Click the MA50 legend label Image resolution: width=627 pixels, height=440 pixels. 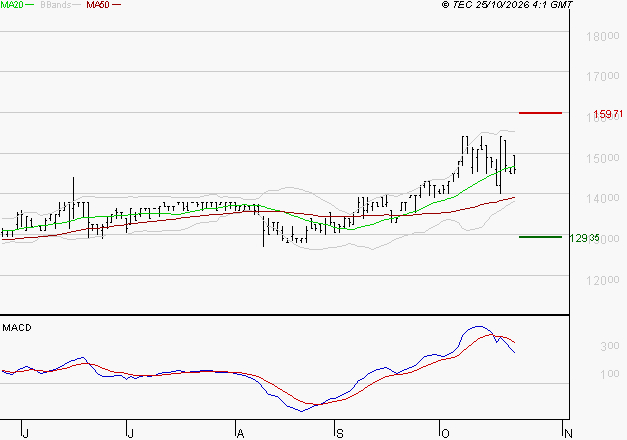tap(98, 5)
